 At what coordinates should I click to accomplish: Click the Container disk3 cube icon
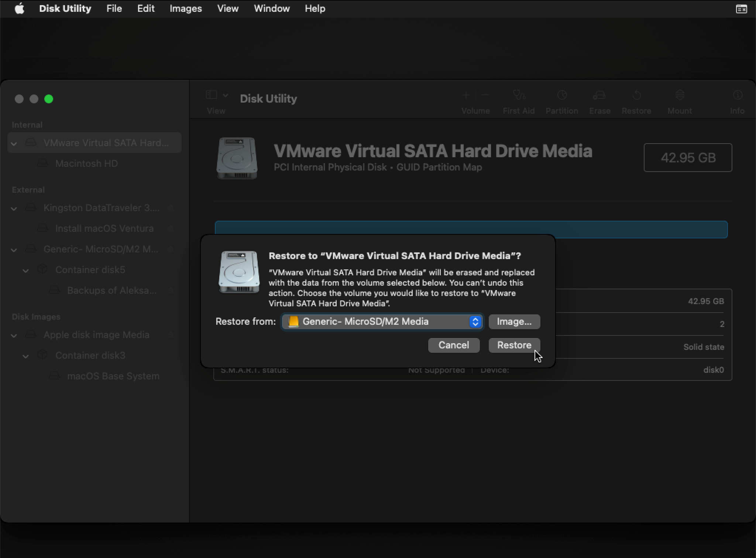point(42,355)
